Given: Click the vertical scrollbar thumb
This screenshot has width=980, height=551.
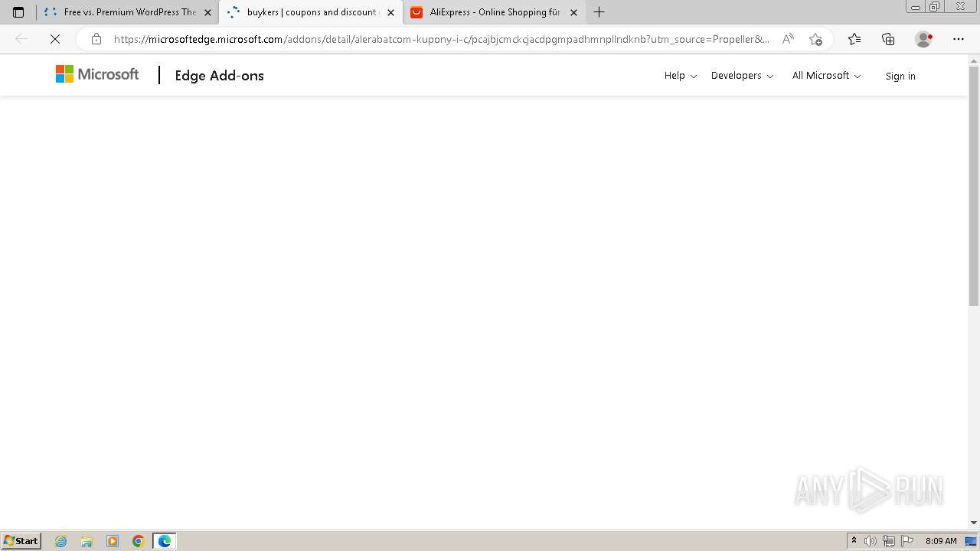Looking at the screenshot, I should pos(974,185).
